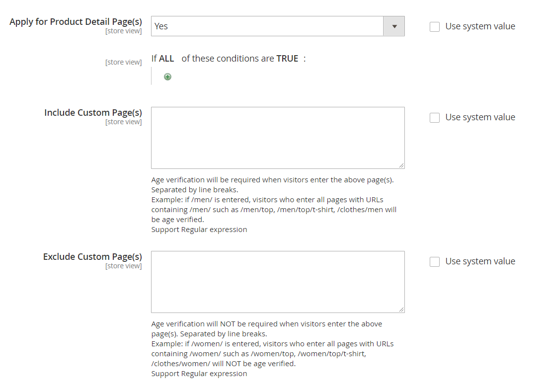The image size is (539, 392).
Task: Open the Apply for Product Detail Page(s) dropdown arrow
Action: pyautogui.click(x=394, y=26)
